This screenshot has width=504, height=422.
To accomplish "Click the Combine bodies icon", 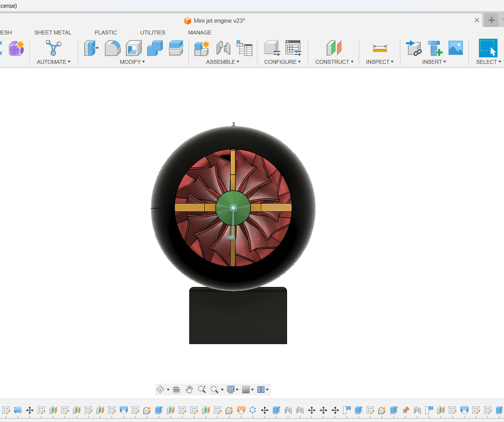I will coord(155,48).
